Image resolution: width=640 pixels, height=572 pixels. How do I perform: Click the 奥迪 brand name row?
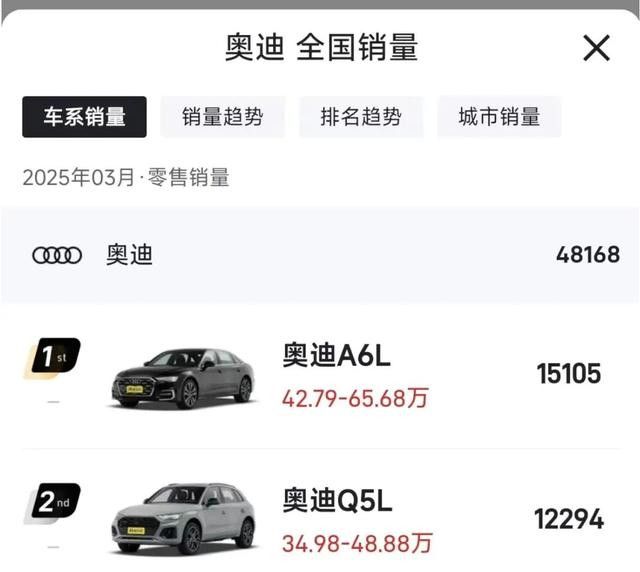coord(320,255)
